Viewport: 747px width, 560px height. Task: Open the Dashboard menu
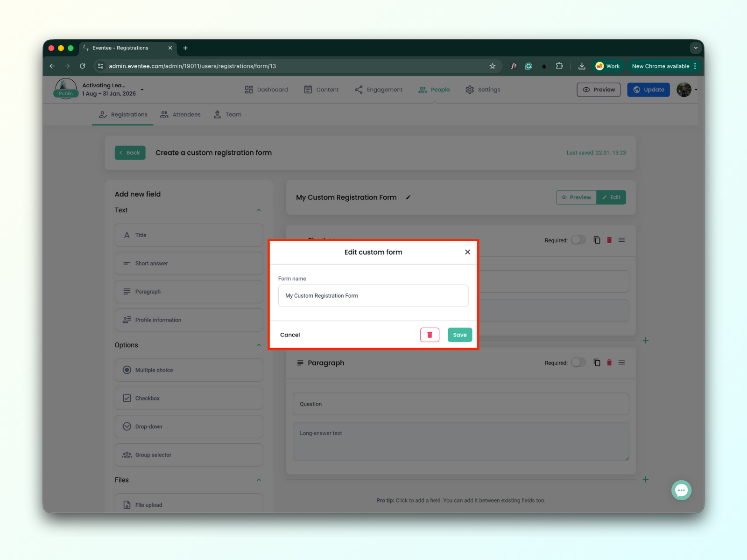tap(266, 90)
